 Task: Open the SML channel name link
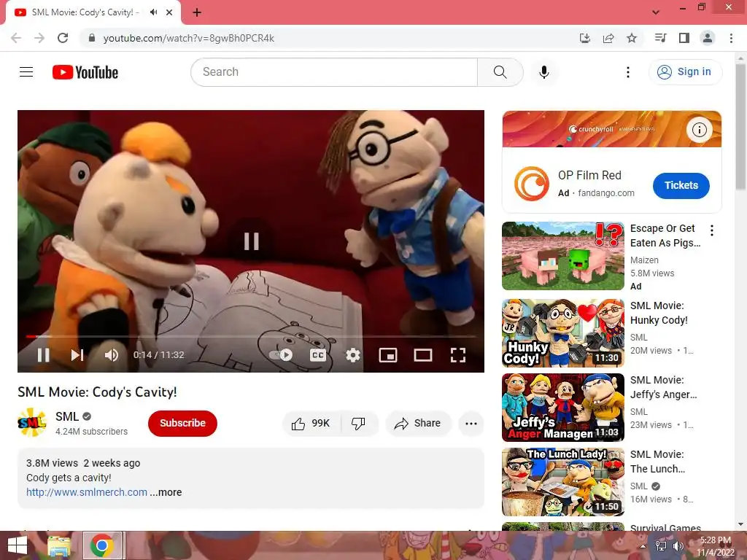point(66,416)
